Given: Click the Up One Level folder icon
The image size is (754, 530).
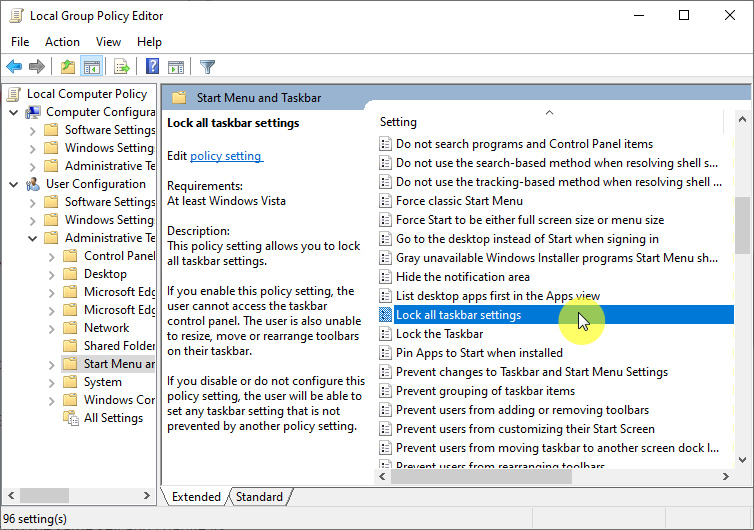Looking at the screenshot, I should tap(67, 67).
